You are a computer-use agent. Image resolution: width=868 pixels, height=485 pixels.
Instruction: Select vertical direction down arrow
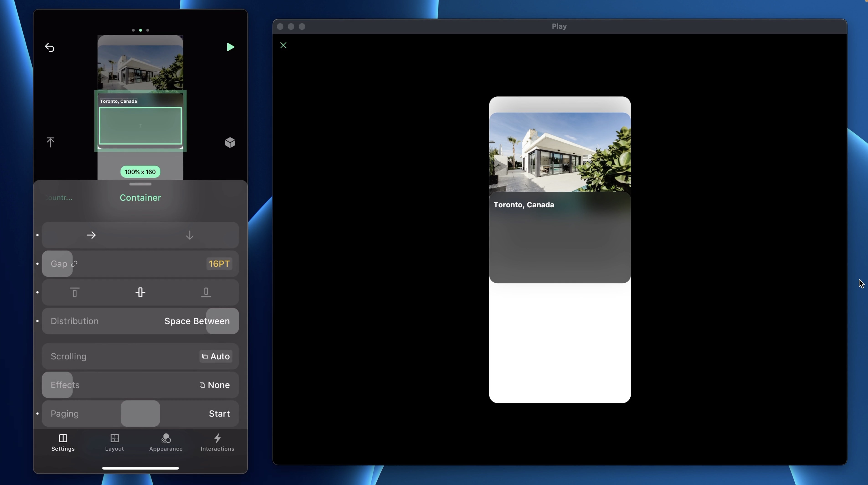click(x=190, y=235)
